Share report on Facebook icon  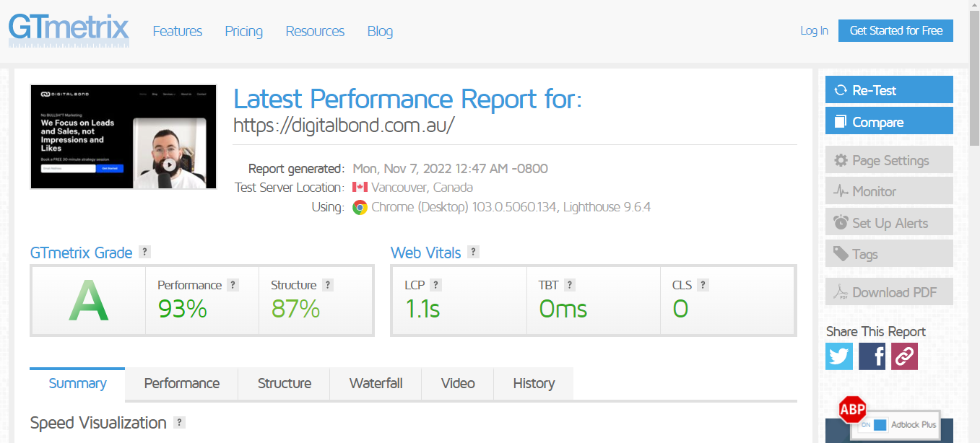point(872,356)
